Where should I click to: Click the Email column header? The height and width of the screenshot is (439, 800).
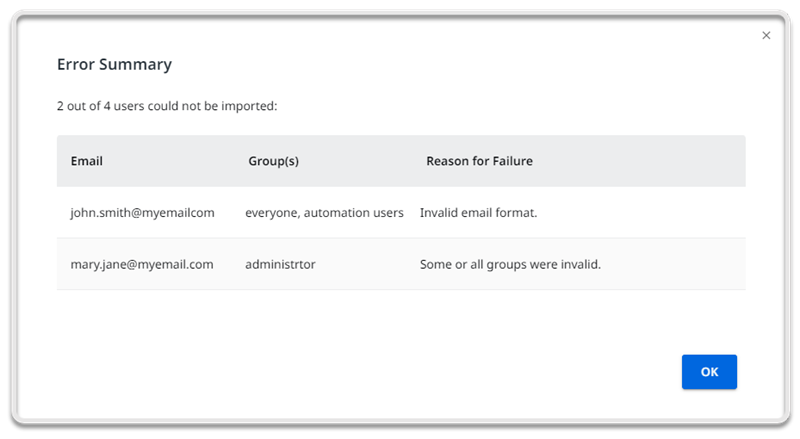pos(87,161)
